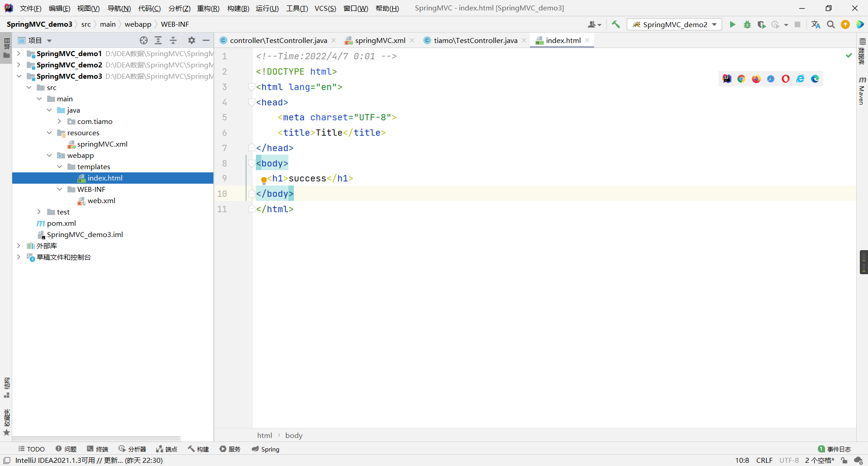Open the project settings gear in project panel
868x466 pixels.
pyautogui.click(x=191, y=40)
